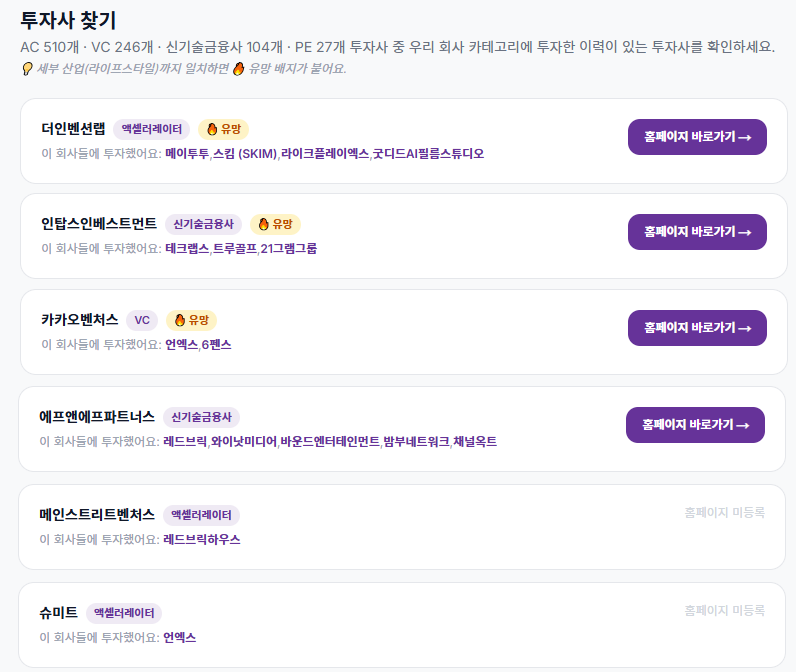Screen dimensions: 796x672
Task: Open 레드브릭 link in 에프앤에프파트너스 card
Action: [x=185, y=442]
